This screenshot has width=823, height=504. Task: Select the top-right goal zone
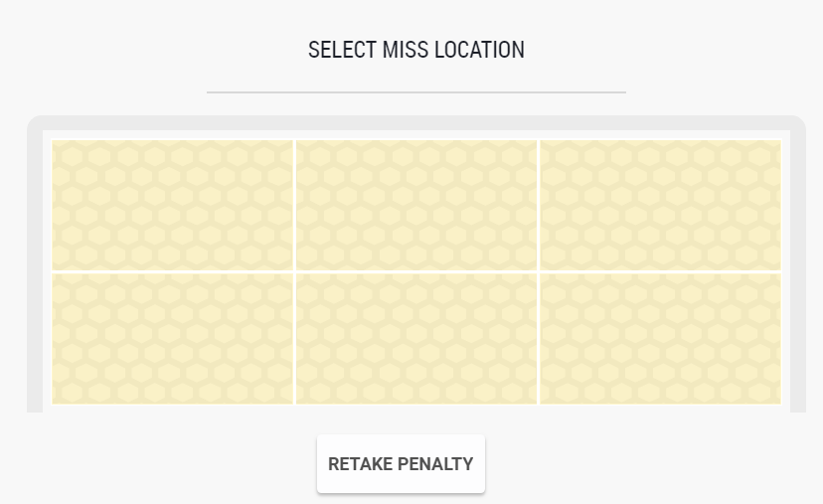pos(660,205)
